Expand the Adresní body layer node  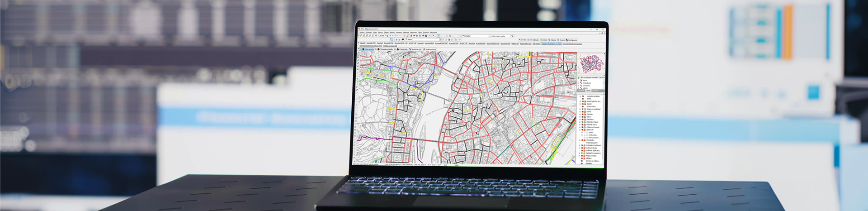[x=580, y=148]
